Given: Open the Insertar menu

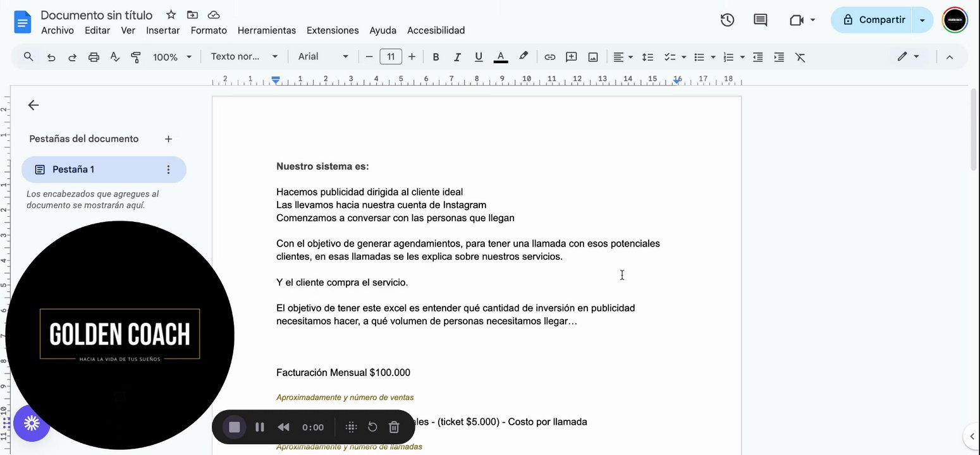Looking at the screenshot, I should click(x=163, y=30).
